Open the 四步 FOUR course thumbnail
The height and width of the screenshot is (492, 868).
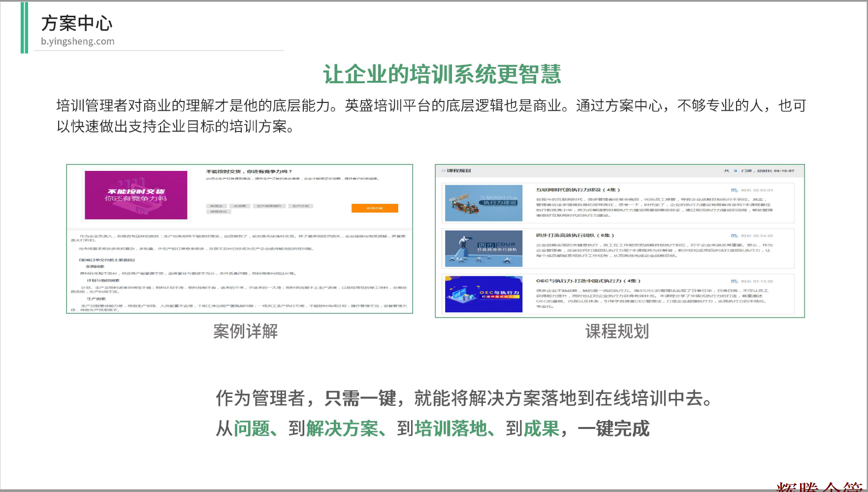click(x=483, y=249)
